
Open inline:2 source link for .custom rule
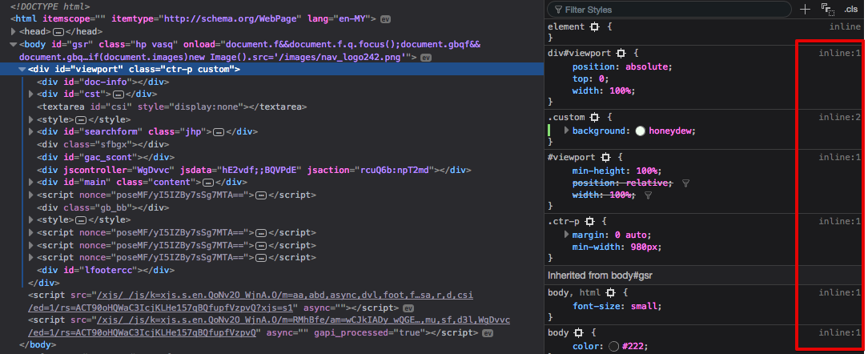pos(839,117)
